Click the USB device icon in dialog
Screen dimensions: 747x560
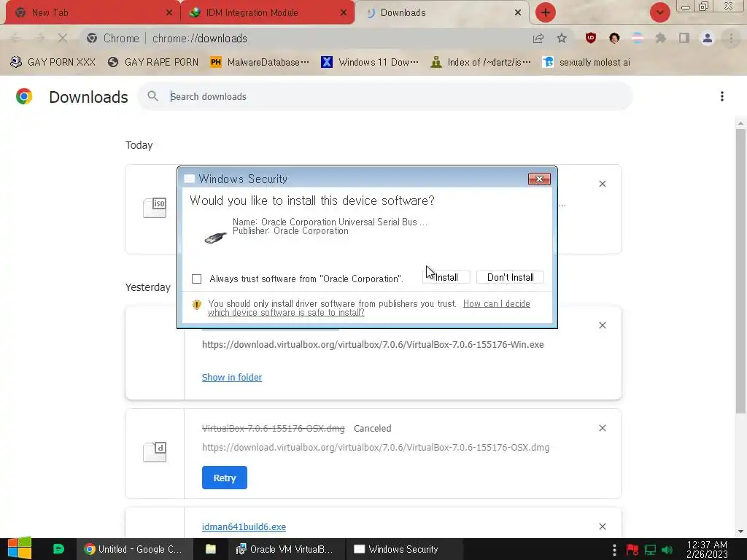pos(215,237)
